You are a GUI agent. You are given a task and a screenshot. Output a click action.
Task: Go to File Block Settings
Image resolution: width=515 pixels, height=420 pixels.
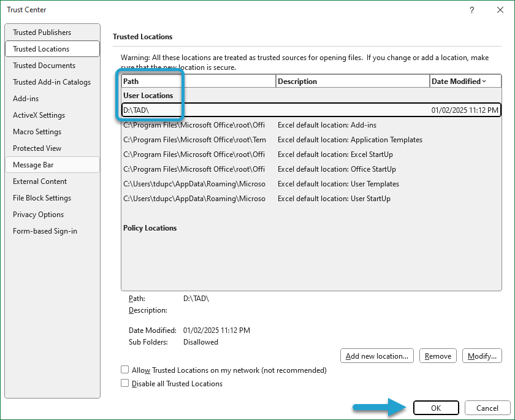tap(53, 198)
